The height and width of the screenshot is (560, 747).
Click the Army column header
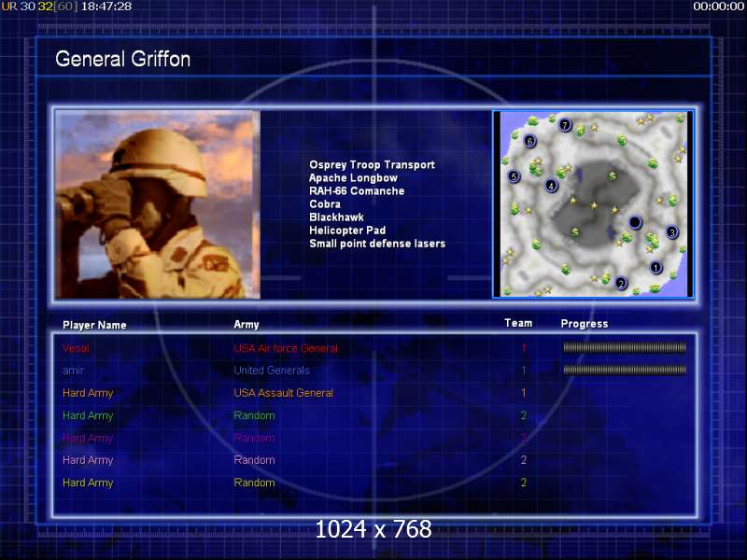(247, 325)
